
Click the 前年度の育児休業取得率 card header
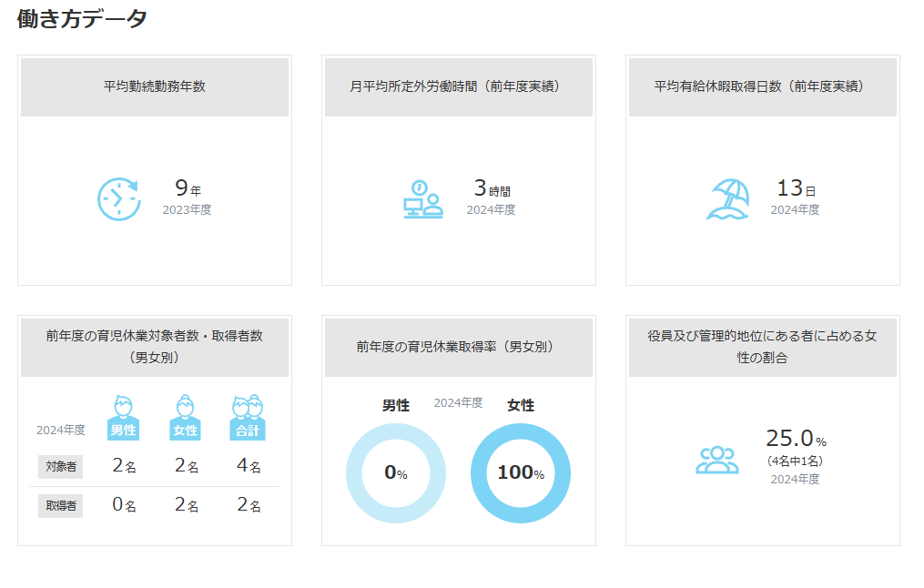458,347
